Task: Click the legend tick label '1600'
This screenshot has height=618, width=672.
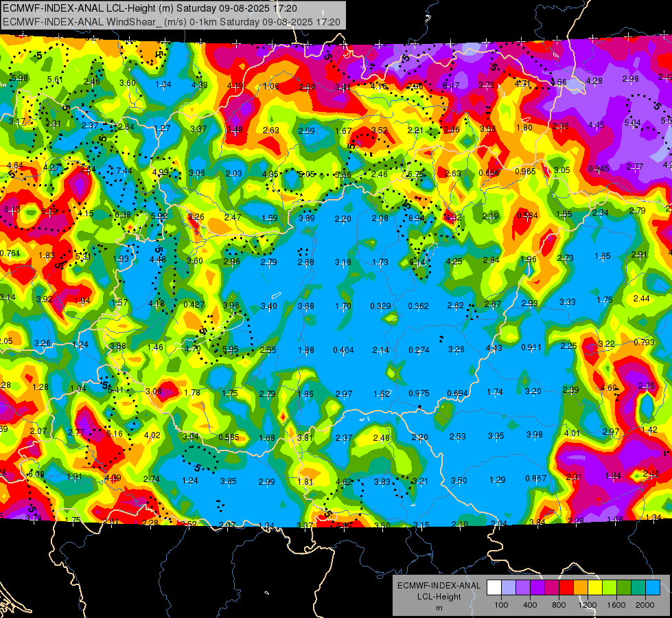Action: (x=616, y=605)
